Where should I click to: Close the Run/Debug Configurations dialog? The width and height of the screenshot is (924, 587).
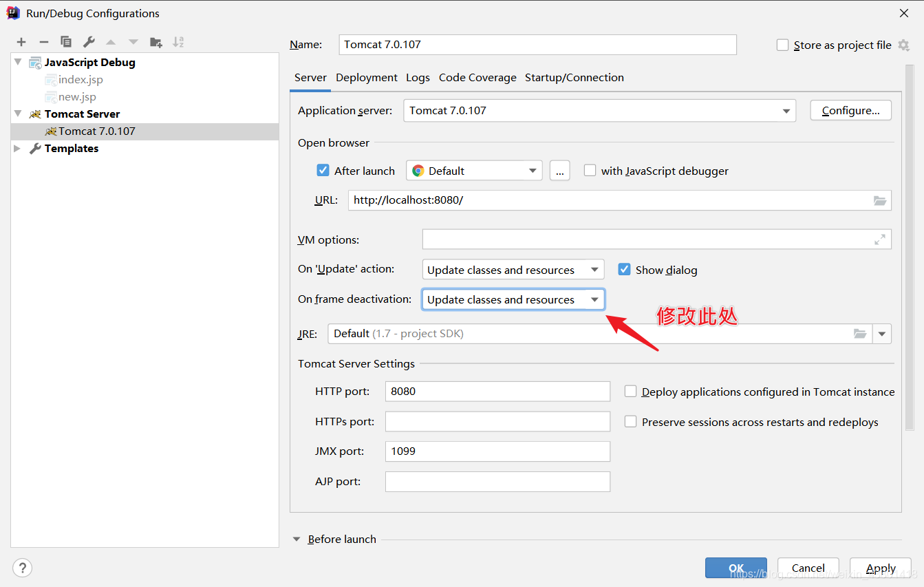(x=904, y=13)
